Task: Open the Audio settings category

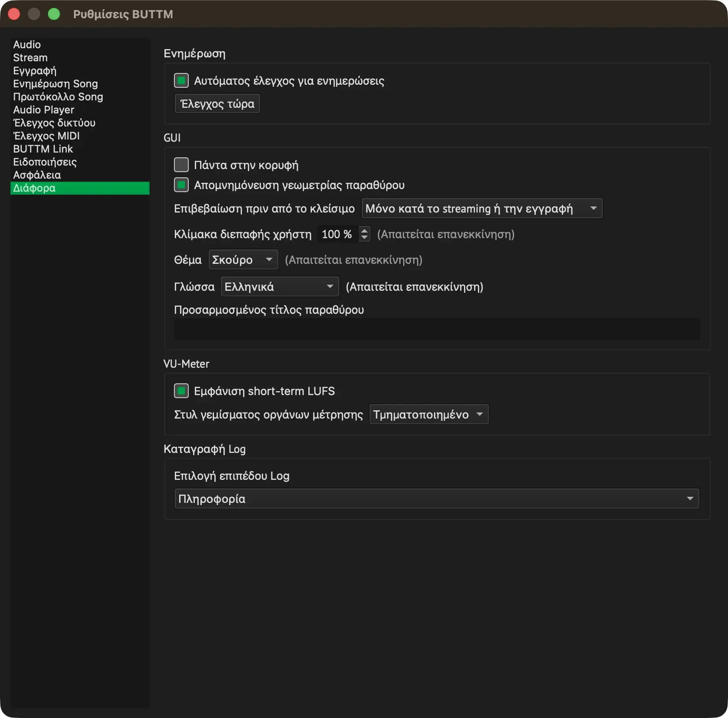Action: [80, 45]
